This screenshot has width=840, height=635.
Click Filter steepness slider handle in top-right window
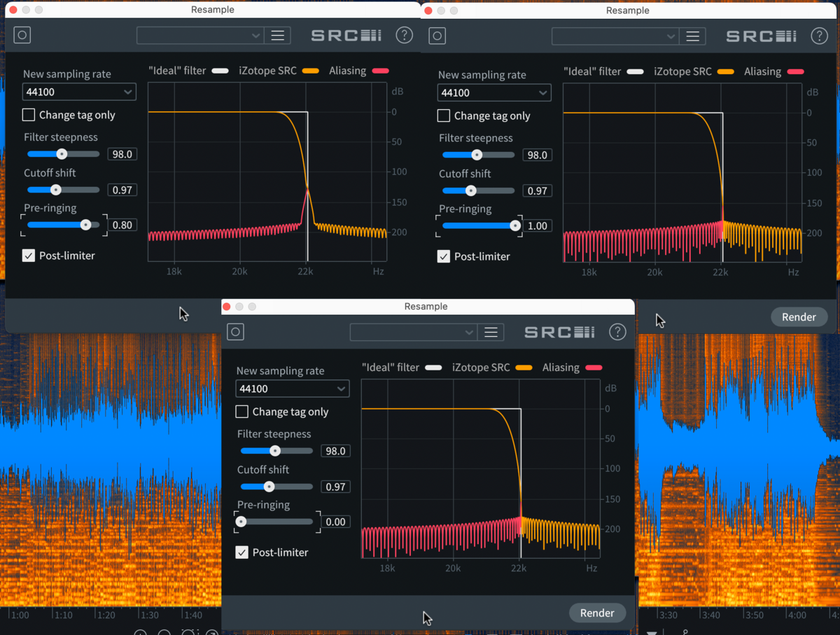[477, 155]
